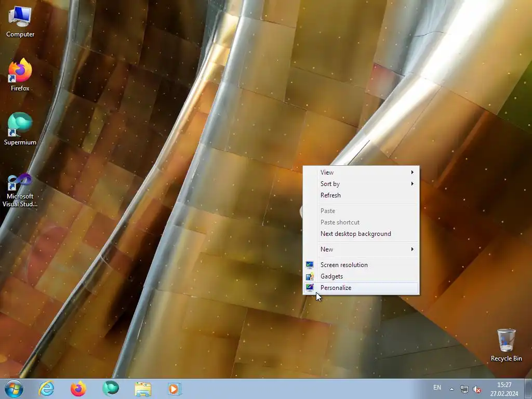This screenshot has height=399, width=532.
Task: Expand the New submenu
Action: pyautogui.click(x=361, y=249)
